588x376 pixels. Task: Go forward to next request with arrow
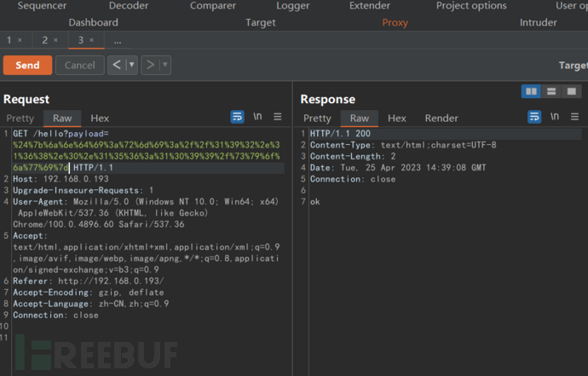click(150, 65)
